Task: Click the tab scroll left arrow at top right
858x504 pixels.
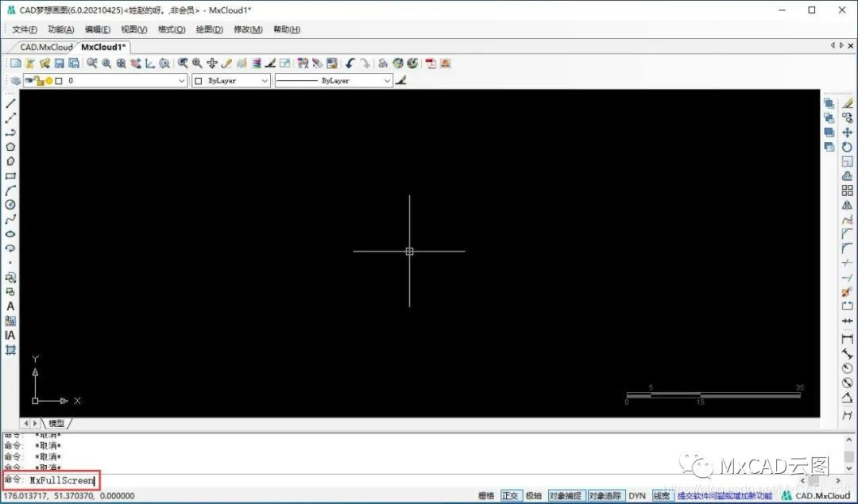Action: (833, 46)
